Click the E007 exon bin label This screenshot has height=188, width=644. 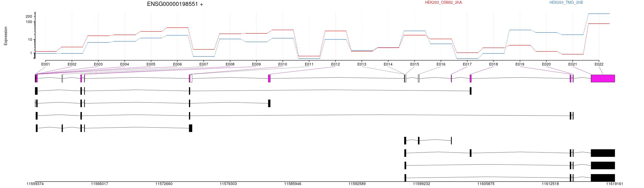click(204, 64)
